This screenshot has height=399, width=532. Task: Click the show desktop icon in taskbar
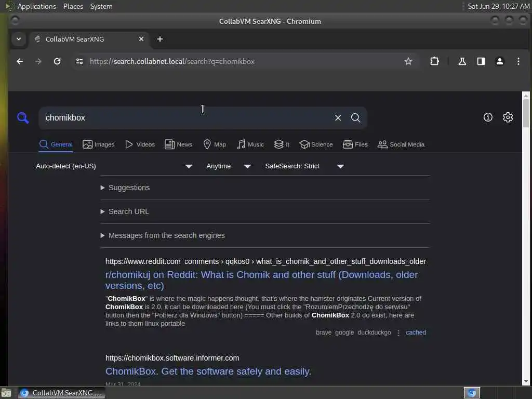6,393
